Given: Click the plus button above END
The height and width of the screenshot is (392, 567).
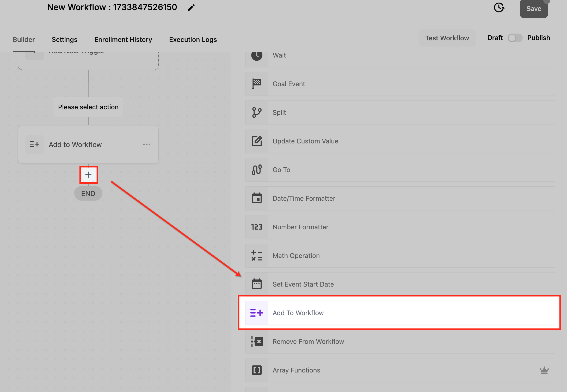Looking at the screenshot, I should 89,175.
